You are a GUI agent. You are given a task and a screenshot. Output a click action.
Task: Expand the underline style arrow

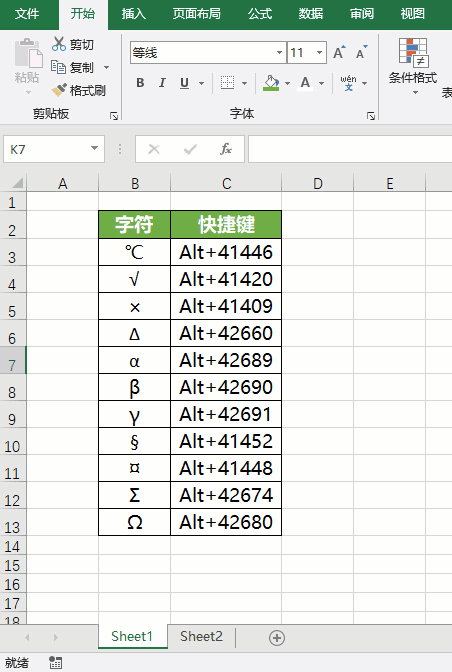coord(201,83)
